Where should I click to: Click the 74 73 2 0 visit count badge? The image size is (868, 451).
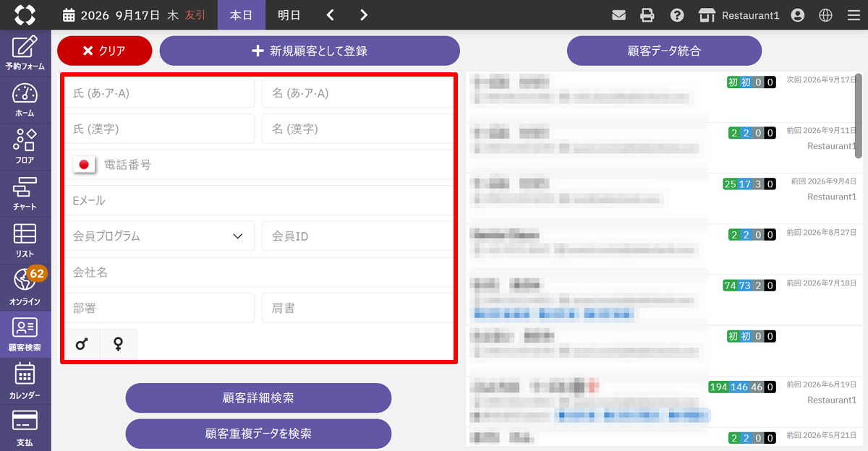tap(749, 285)
